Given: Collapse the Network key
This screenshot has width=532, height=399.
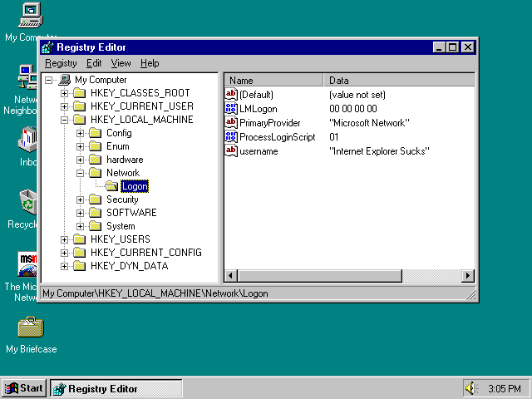Looking at the screenshot, I should [x=80, y=173].
